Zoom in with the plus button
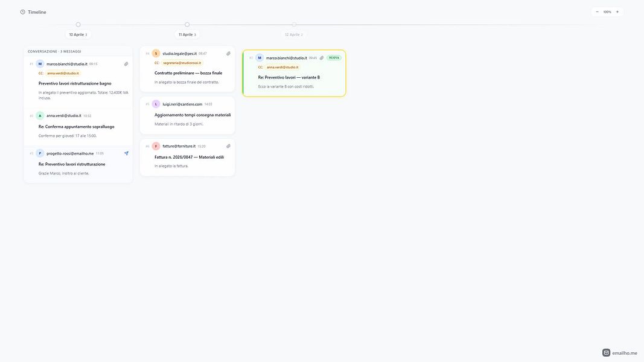The image size is (644, 362). [617, 12]
